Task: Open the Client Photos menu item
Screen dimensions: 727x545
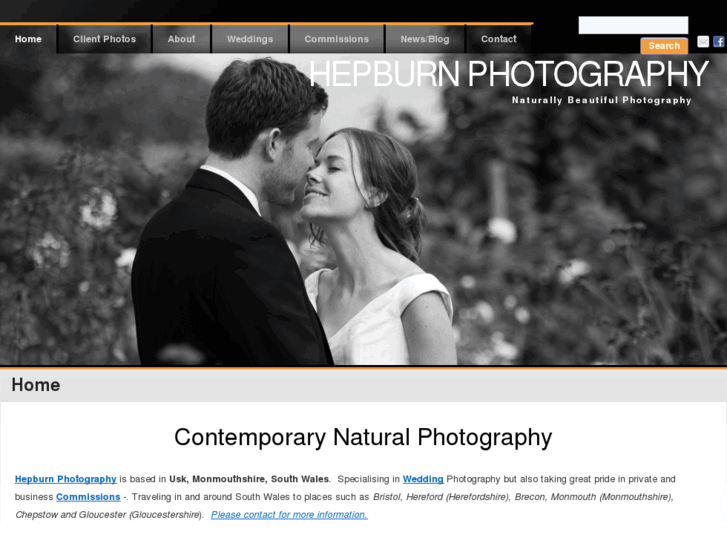Action: pyautogui.click(x=104, y=39)
